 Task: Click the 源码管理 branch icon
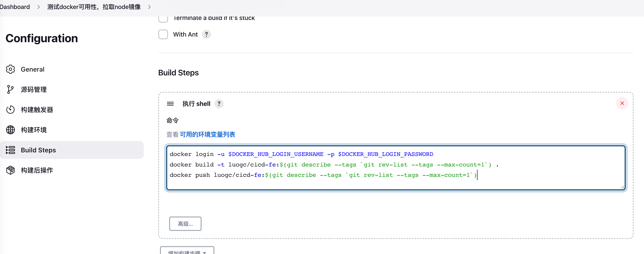tap(10, 89)
